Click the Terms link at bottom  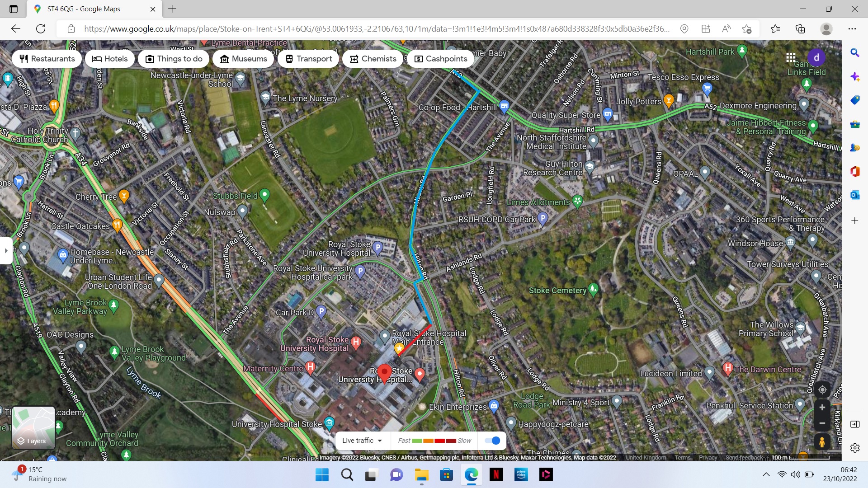(x=682, y=457)
